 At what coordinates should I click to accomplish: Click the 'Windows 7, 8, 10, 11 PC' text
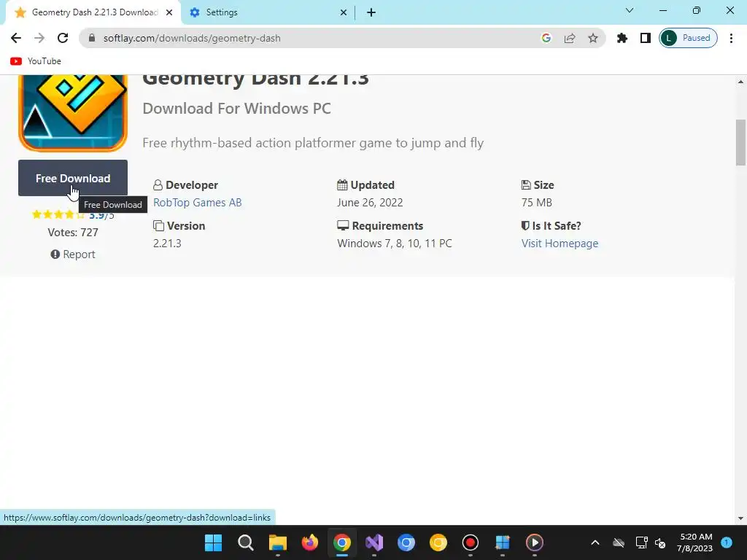click(x=395, y=244)
